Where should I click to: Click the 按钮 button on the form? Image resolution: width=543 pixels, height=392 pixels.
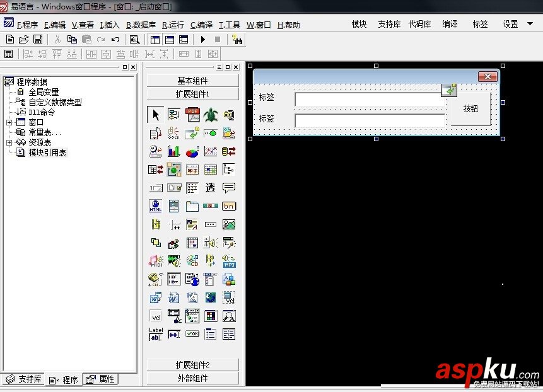(470, 108)
